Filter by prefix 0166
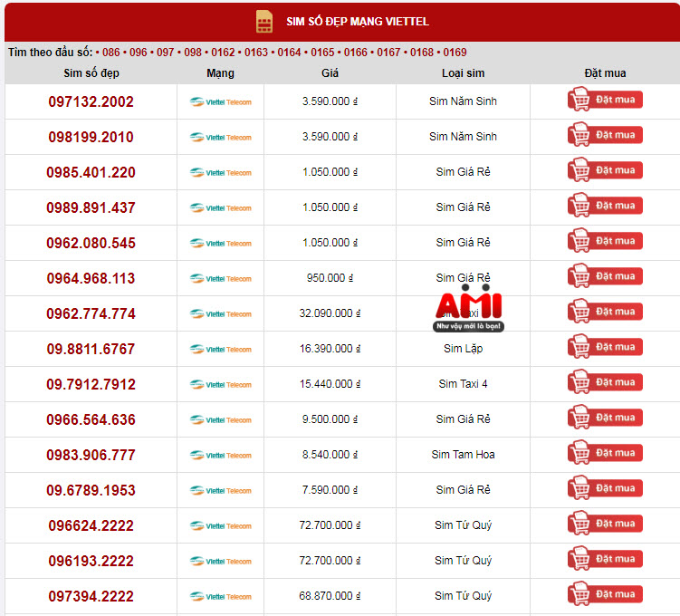The height and width of the screenshot is (616, 680). pyautogui.click(x=356, y=53)
